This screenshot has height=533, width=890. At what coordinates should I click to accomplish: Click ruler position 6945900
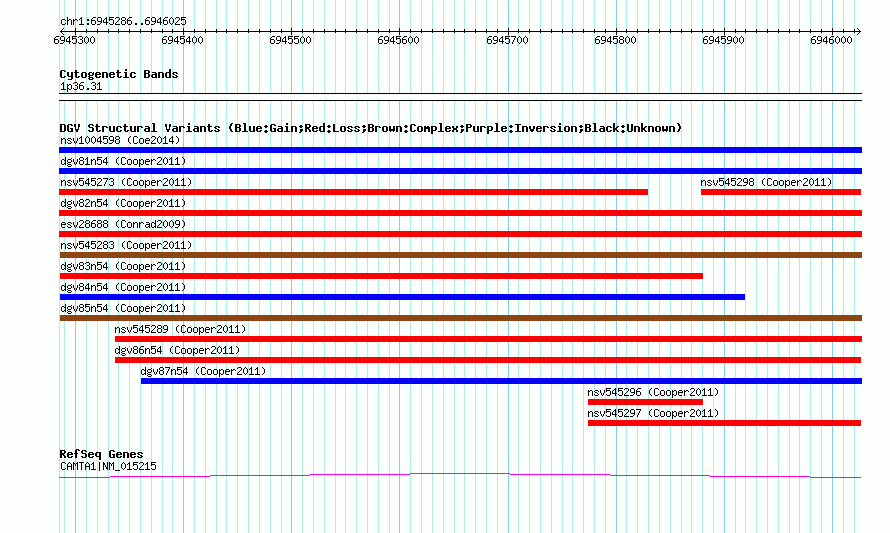tap(723, 40)
